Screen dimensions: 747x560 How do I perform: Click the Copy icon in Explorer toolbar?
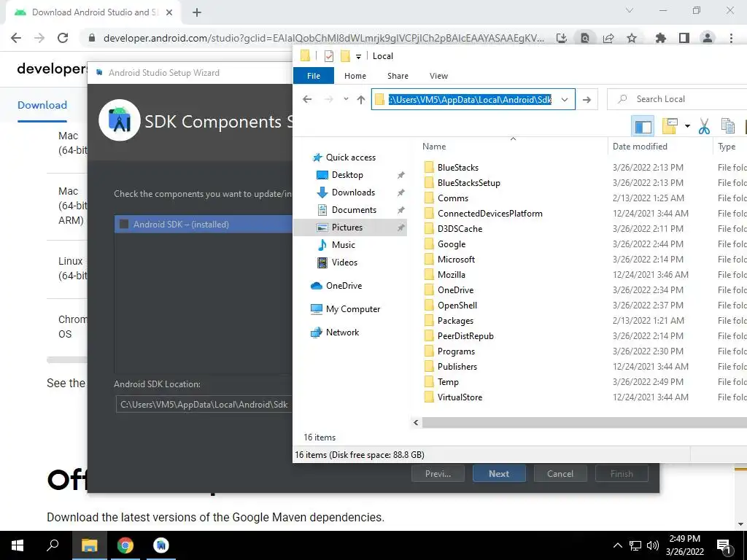click(727, 126)
